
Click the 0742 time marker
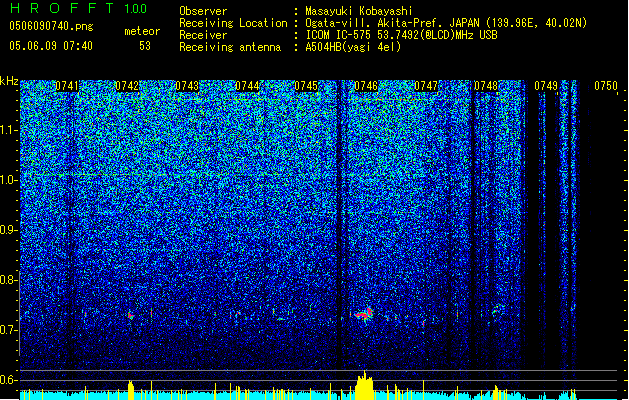[127, 86]
